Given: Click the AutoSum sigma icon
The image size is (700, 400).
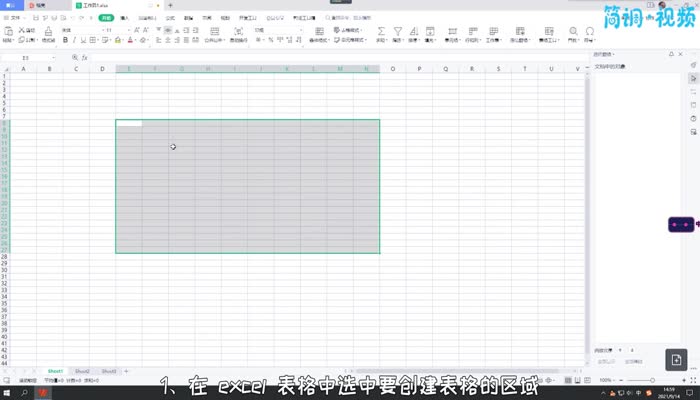Looking at the screenshot, I should [x=381, y=31].
